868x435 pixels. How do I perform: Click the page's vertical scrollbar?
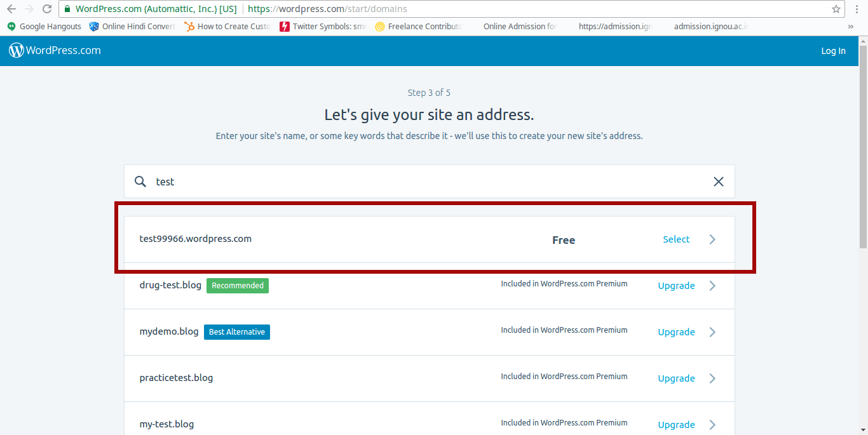[863, 146]
